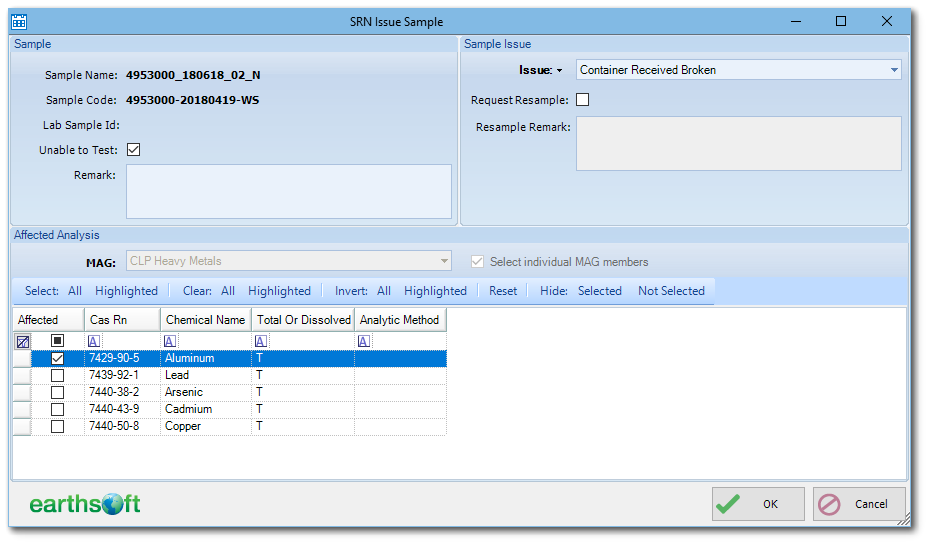The height and width of the screenshot is (543, 927).
Task: Click the OK button
Action: 758,504
